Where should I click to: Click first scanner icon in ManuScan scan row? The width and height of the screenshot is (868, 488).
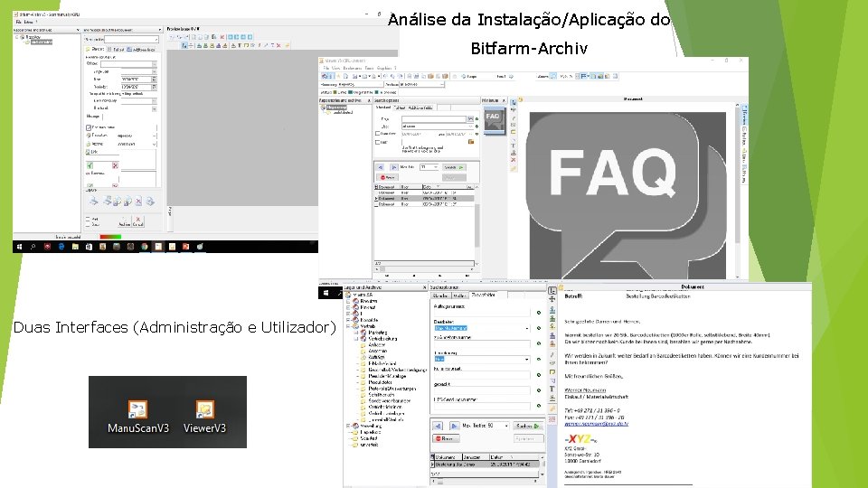(x=93, y=201)
